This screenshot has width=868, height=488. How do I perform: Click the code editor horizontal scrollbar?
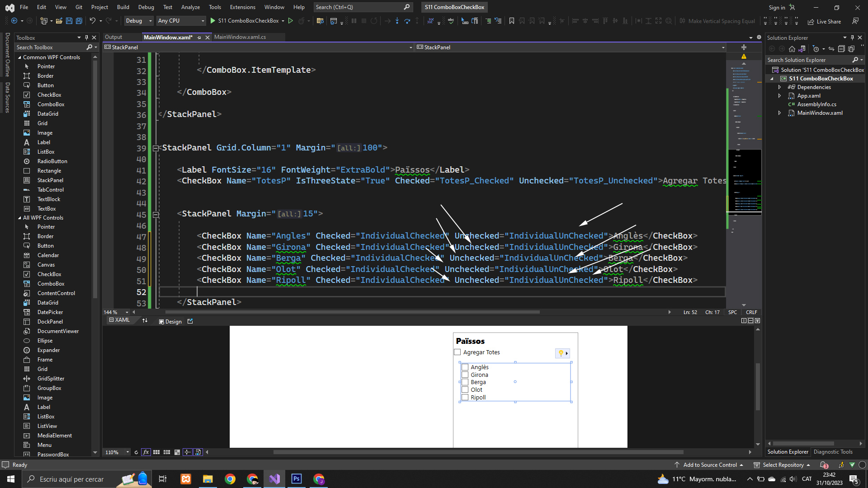tap(353, 312)
